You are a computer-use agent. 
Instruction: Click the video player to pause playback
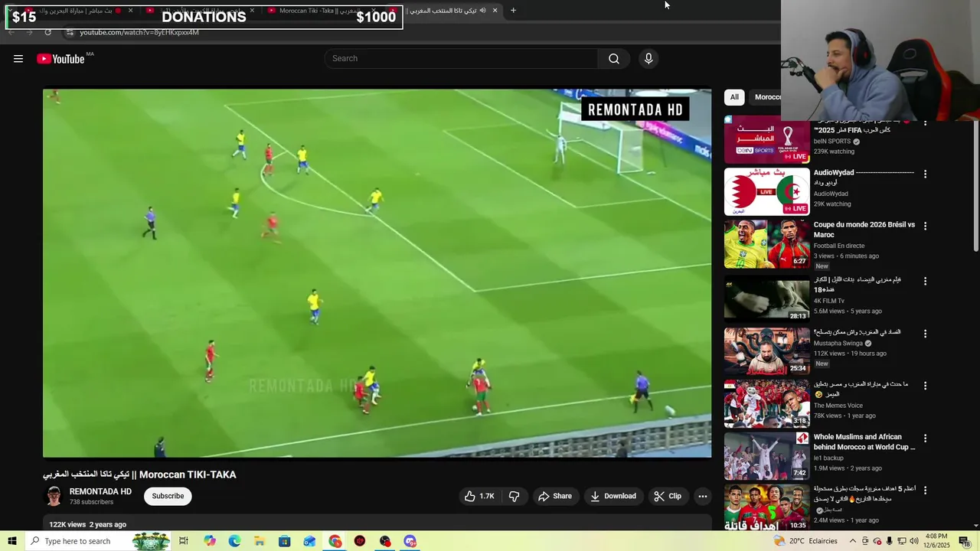(x=377, y=273)
